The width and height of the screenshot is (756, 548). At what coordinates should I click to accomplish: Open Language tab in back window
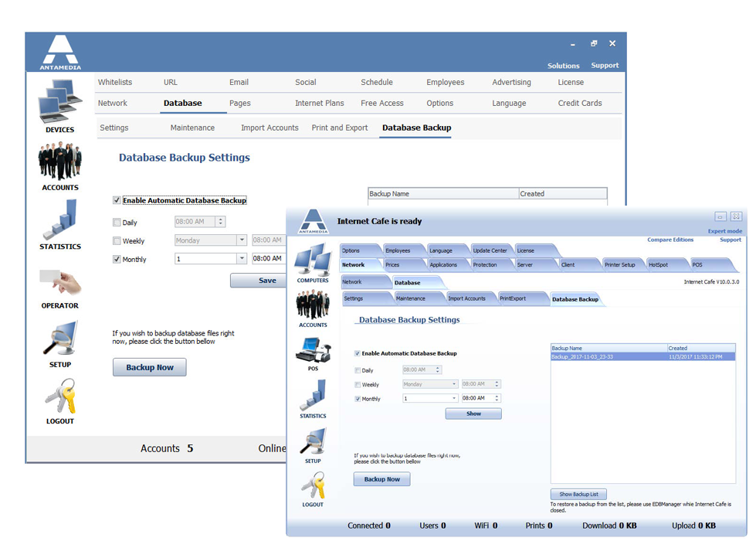509,104
